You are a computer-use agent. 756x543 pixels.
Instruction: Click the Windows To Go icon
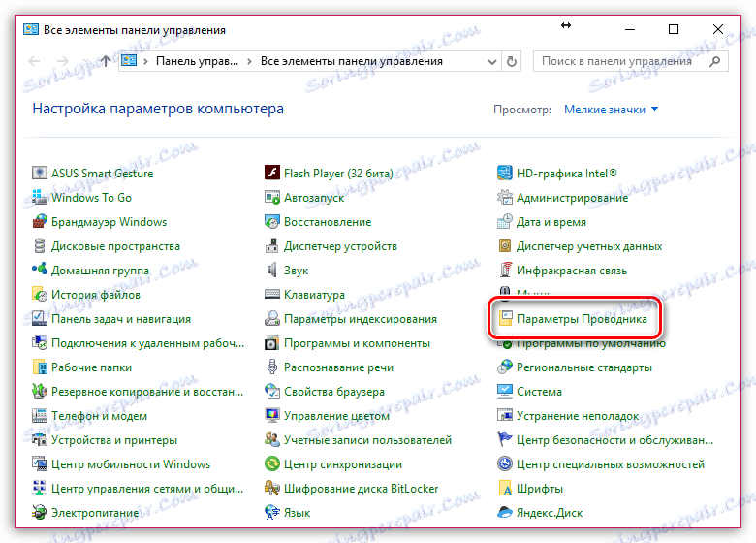[x=39, y=197]
